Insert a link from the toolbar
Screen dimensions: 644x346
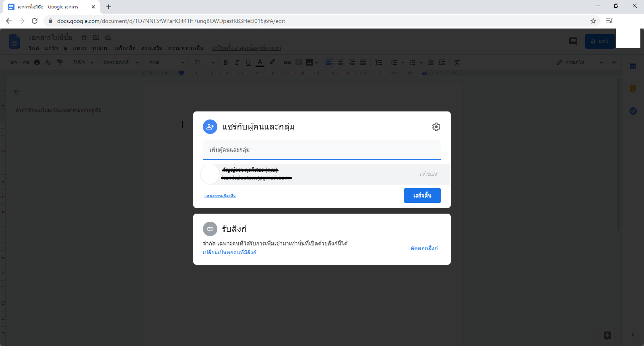click(x=287, y=62)
